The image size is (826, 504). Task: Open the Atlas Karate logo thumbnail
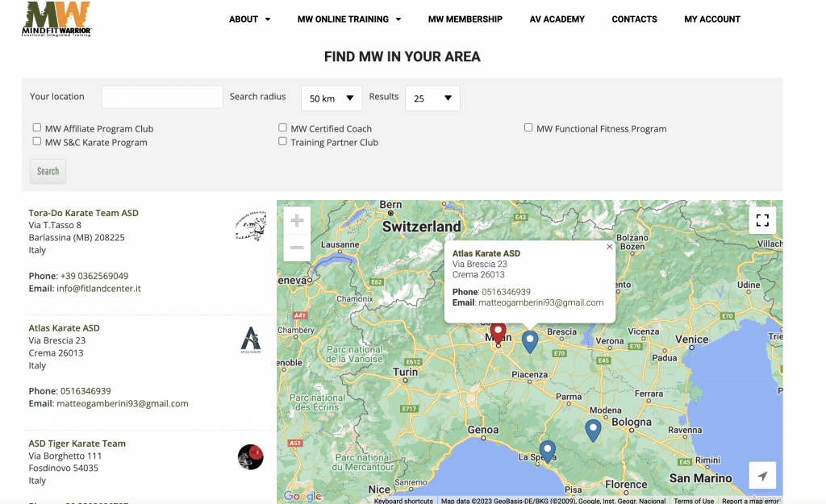(x=251, y=339)
